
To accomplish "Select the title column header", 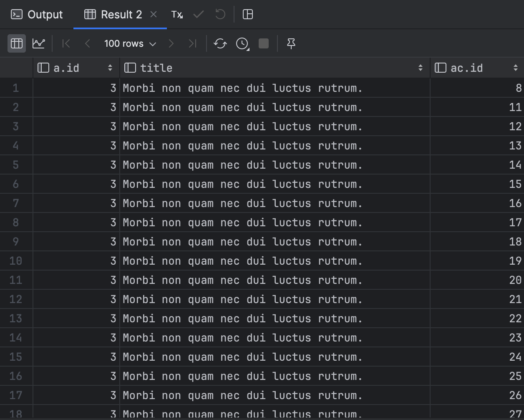I will (x=275, y=68).
